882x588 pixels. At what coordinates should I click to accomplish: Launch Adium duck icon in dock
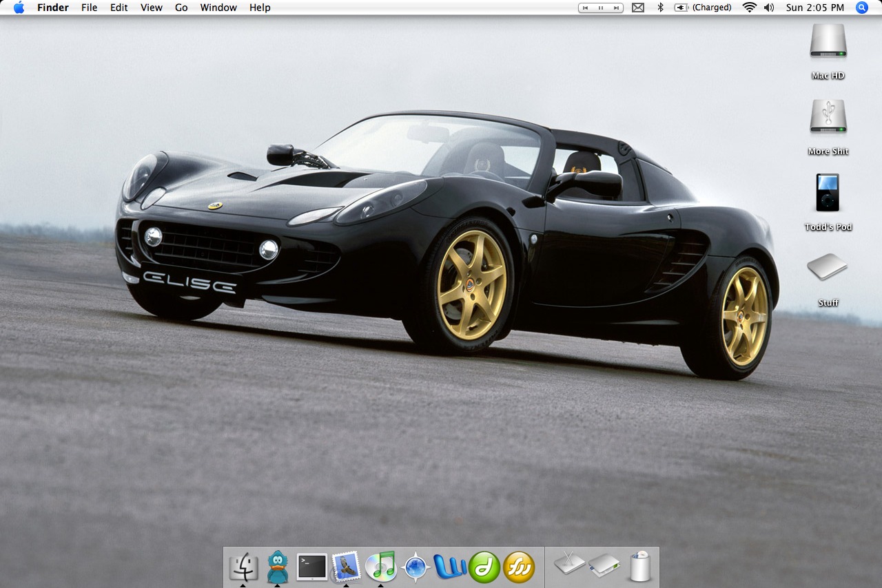(x=277, y=567)
